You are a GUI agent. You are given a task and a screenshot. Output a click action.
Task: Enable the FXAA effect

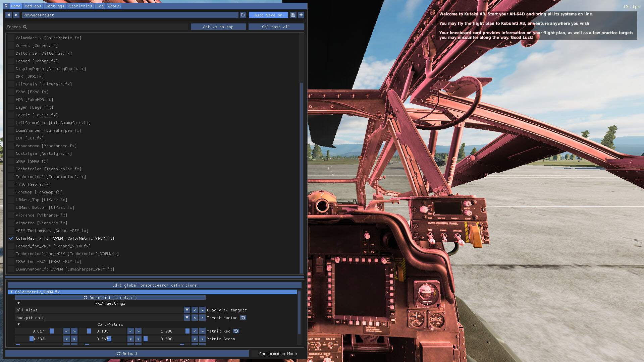click(x=11, y=92)
